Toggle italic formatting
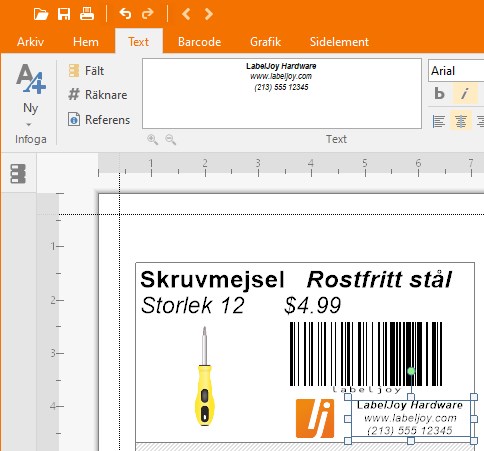The width and height of the screenshot is (484, 451). (x=464, y=94)
